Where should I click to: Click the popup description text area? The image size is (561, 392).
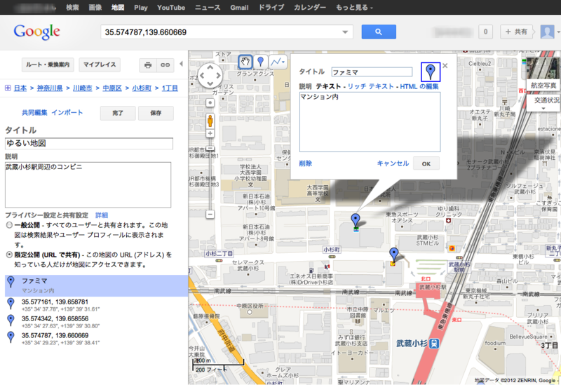coord(370,122)
